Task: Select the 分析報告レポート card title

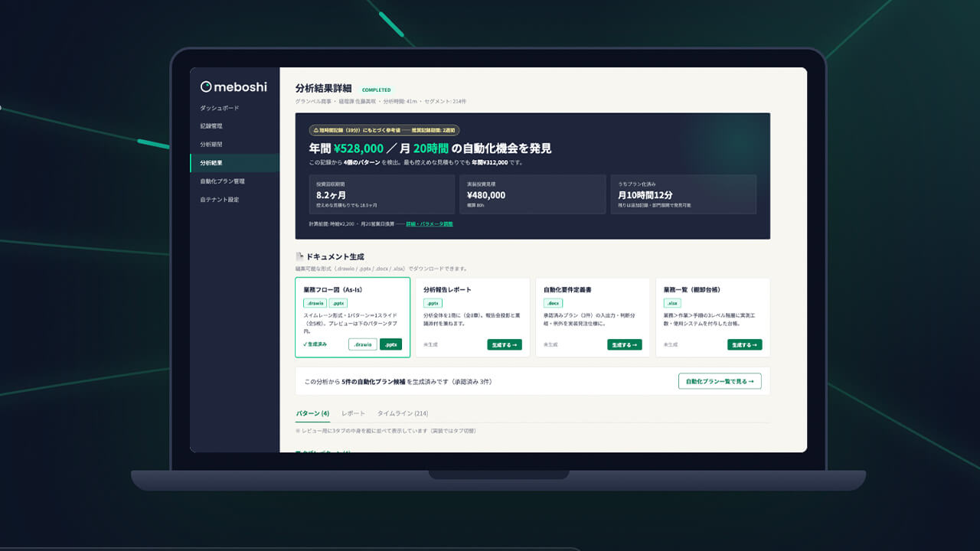Action: pos(447,290)
